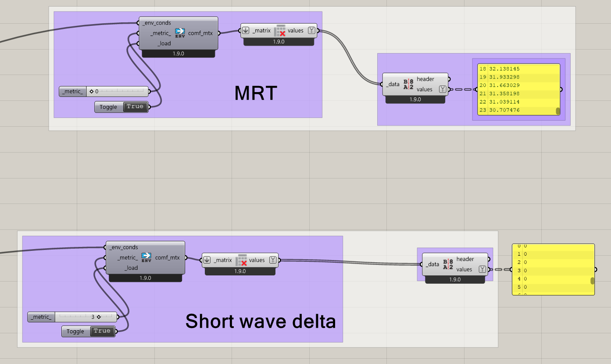The height and width of the screenshot is (364, 611).
Task: Click the deconstruct data icon beside MRT panel
Action: point(408,84)
